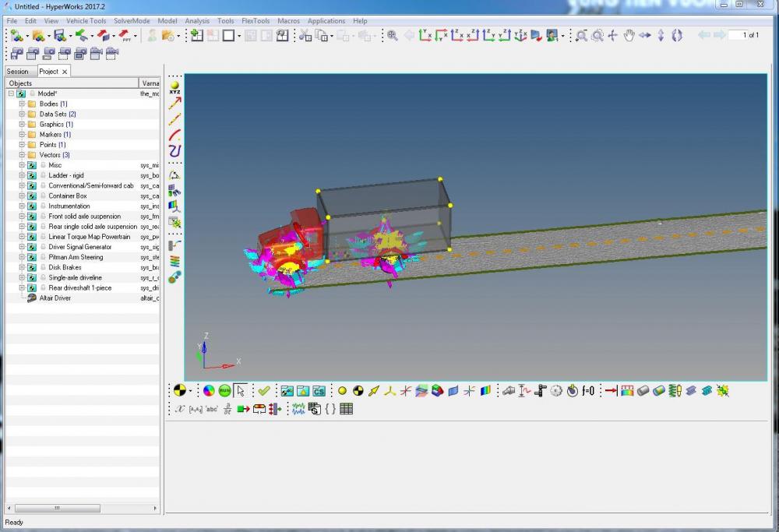The image size is (779, 532).
Task: Click the Export PPT icon
Action: pos(125,35)
